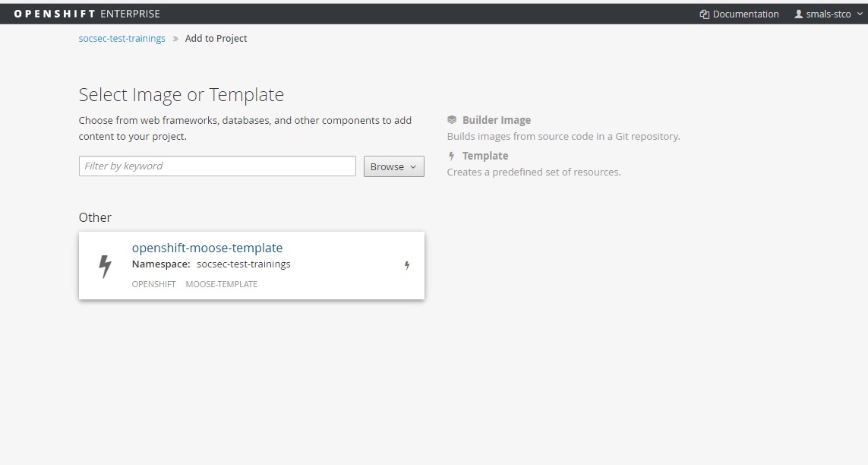Select the OPENSHIFT tag on card
The height and width of the screenshot is (465, 868).
coord(153,284)
